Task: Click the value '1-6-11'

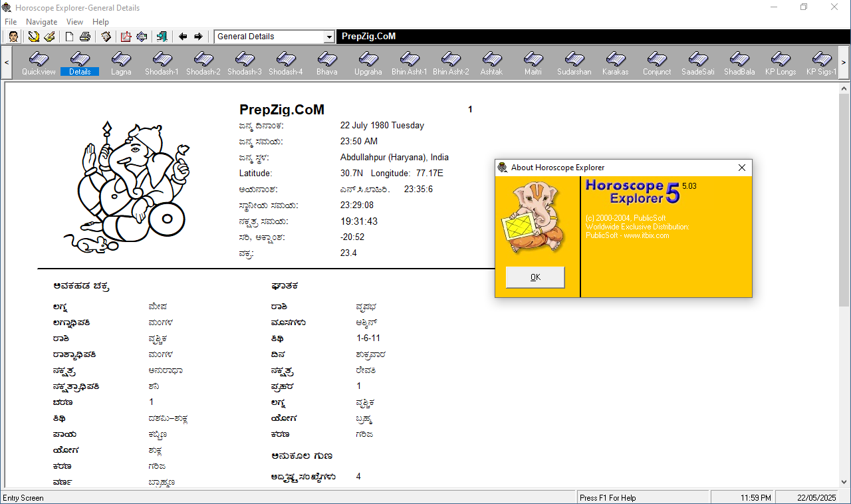Action: pyautogui.click(x=368, y=338)
